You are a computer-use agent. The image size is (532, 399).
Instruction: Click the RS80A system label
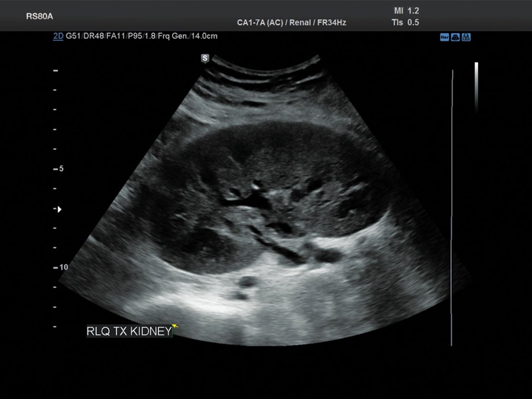(40, 16)
